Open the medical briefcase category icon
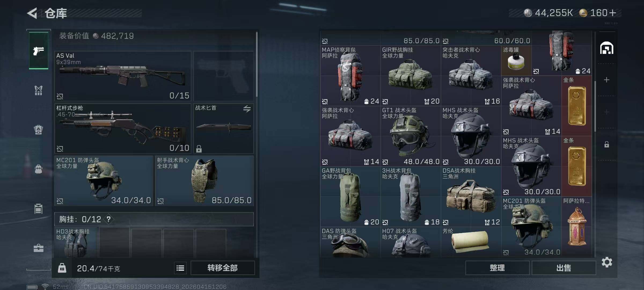The height and width of the screenshot is (290, 644). pyautogui.click(x=39, y=248)
